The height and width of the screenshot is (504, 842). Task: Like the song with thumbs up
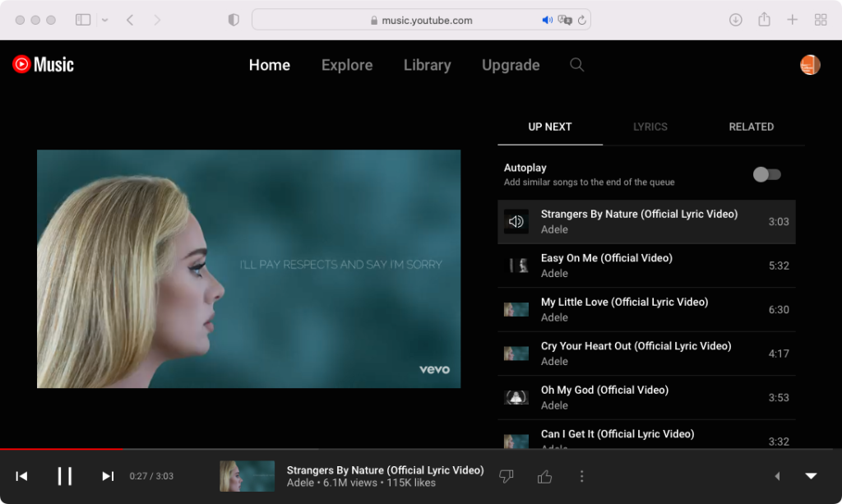(544, 476)
